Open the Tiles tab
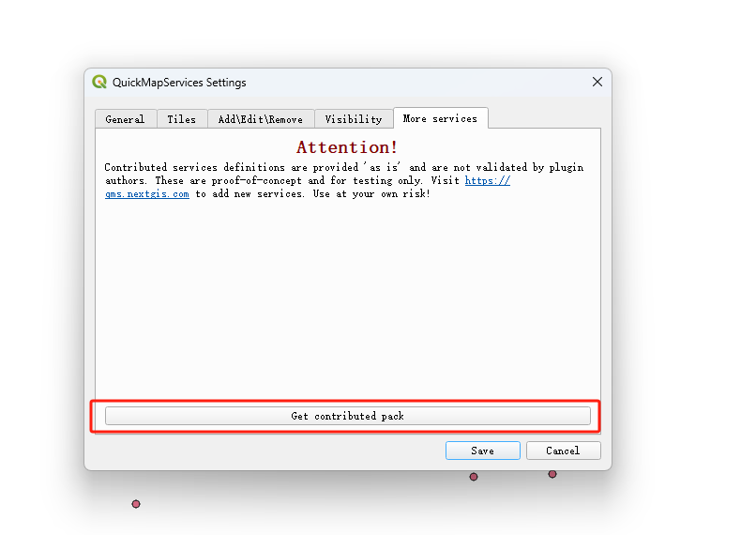Viewport: 756px width, 535px height. (182, 119)
